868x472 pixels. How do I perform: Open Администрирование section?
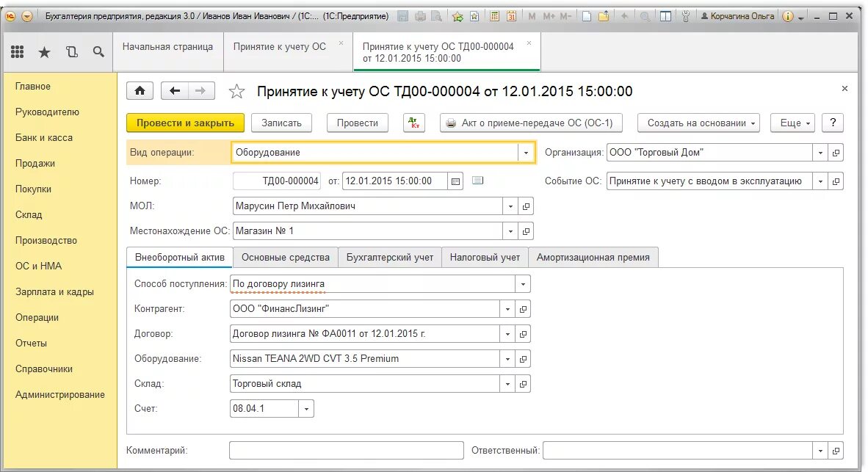click(x=59, y=394)
